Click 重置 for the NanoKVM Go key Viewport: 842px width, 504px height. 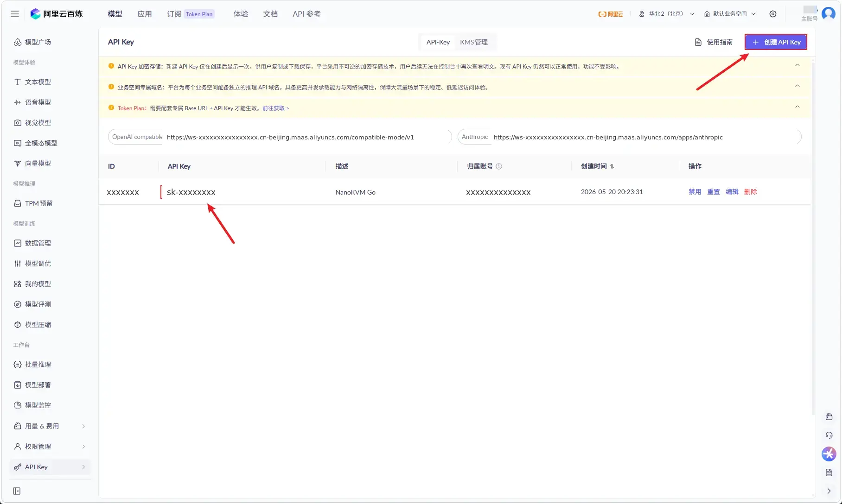714,192
